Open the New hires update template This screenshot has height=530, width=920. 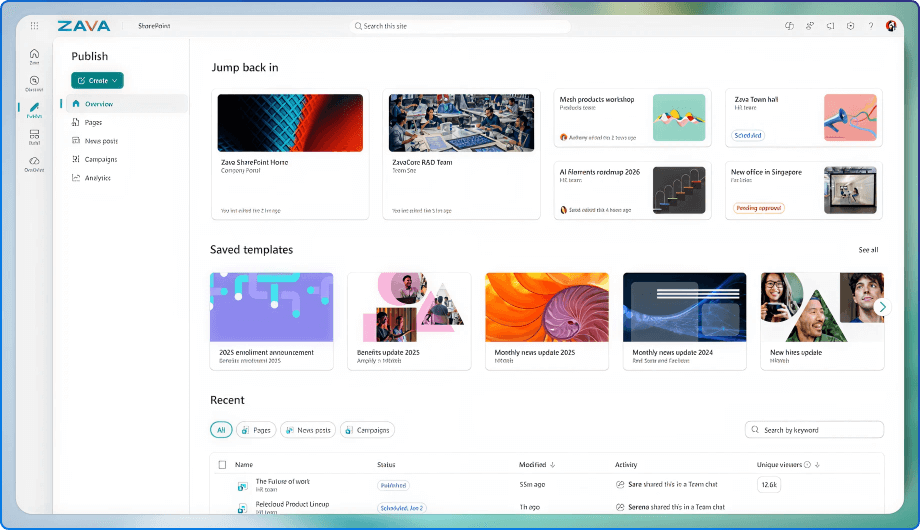[x=822, y=321]
